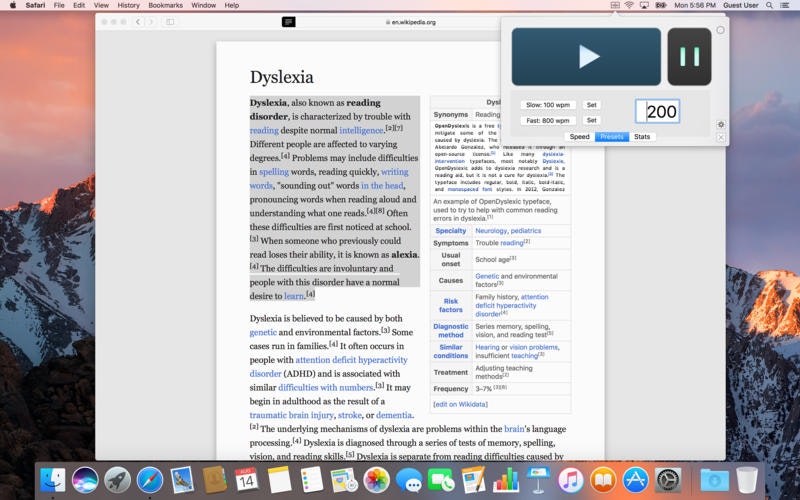Switch to the Speed tab
This screenshot has width=800, height=500.
(579, 137)
